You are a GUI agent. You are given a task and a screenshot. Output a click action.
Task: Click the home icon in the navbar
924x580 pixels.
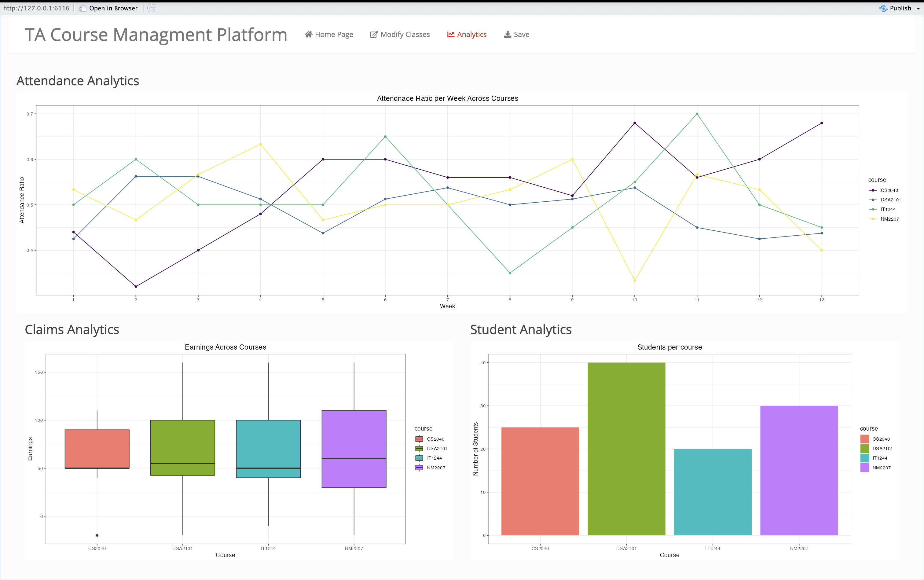click(308, 35)
